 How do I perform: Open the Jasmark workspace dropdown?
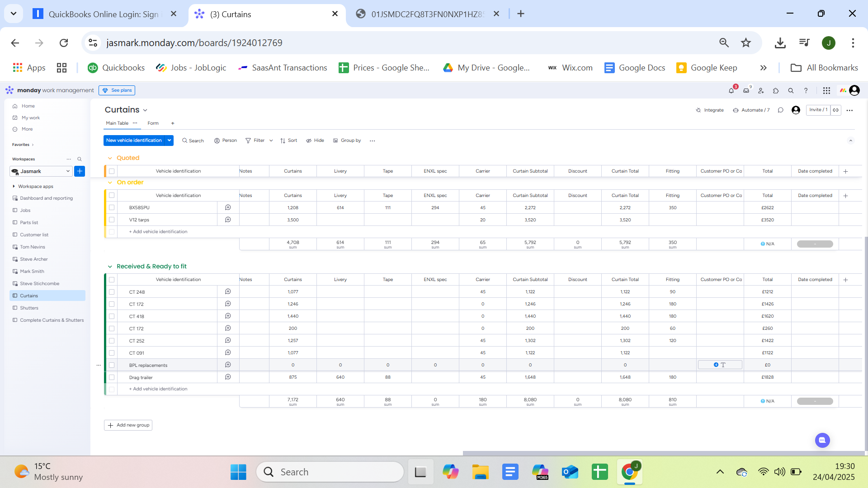point(68,171)
